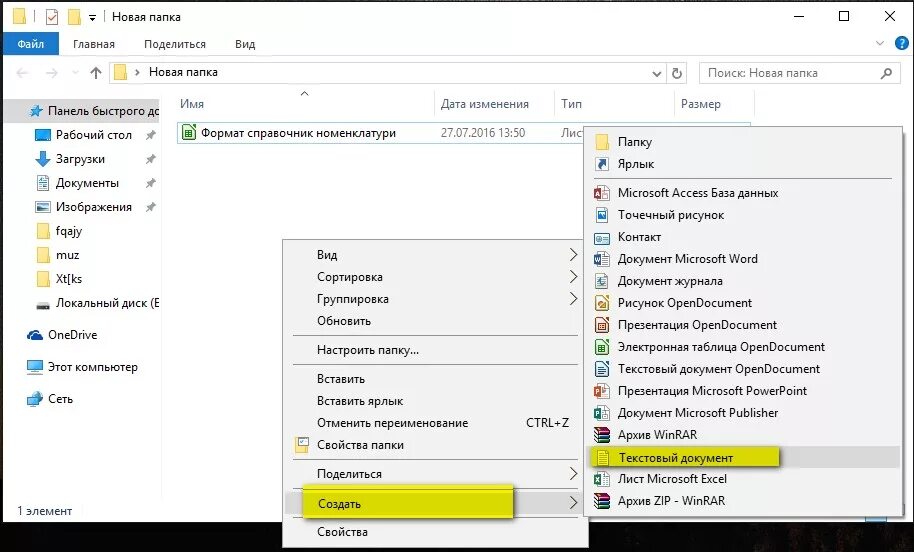Select Вставить in the context menu
Viewport: 914px width, 552px height.
coord(341,379)
